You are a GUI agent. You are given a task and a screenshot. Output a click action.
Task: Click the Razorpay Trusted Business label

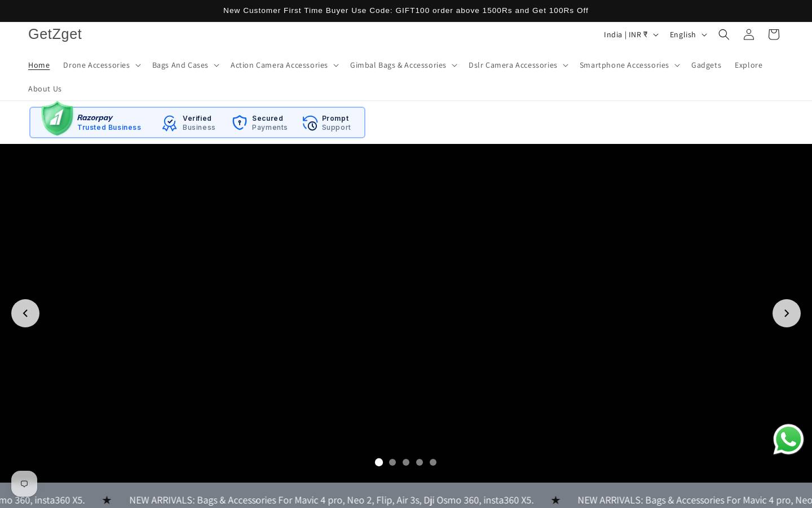tap(109, 122)
